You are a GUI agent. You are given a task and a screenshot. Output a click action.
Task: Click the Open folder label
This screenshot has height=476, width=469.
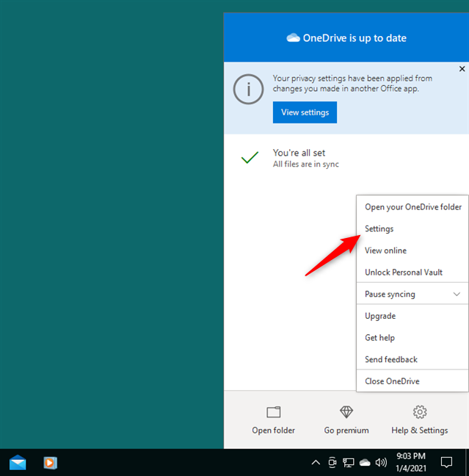273,430
